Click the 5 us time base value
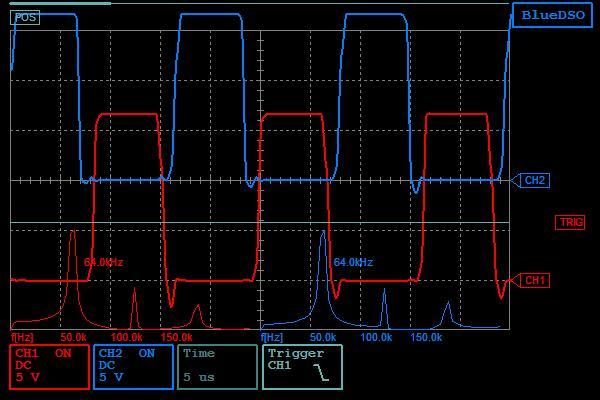 tap(199, 377)
